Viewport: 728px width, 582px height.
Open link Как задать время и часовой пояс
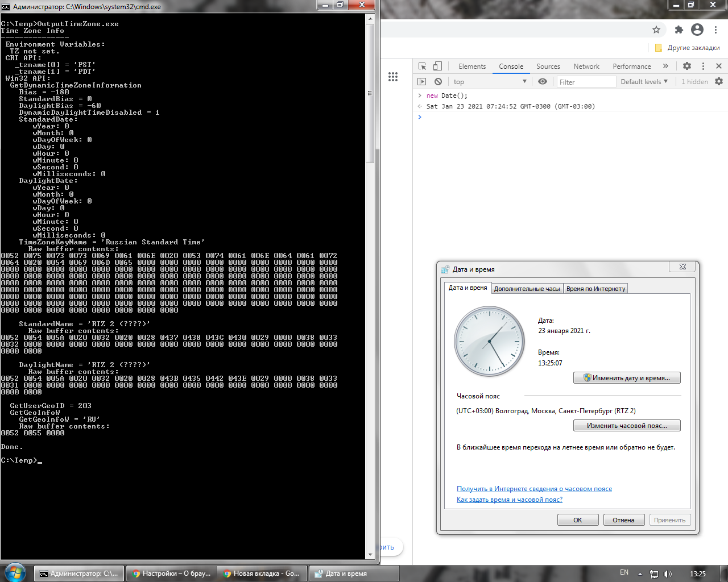(x=510, y=500)
